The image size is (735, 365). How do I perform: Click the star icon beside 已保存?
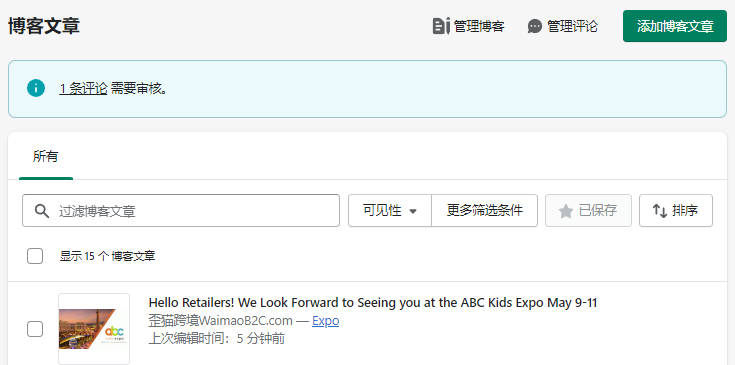[566, 211]
